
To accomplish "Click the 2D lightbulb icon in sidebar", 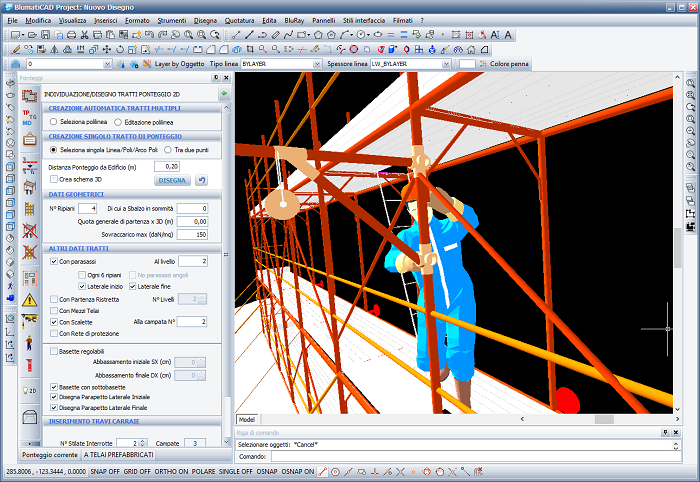I will tap(29, 390).
